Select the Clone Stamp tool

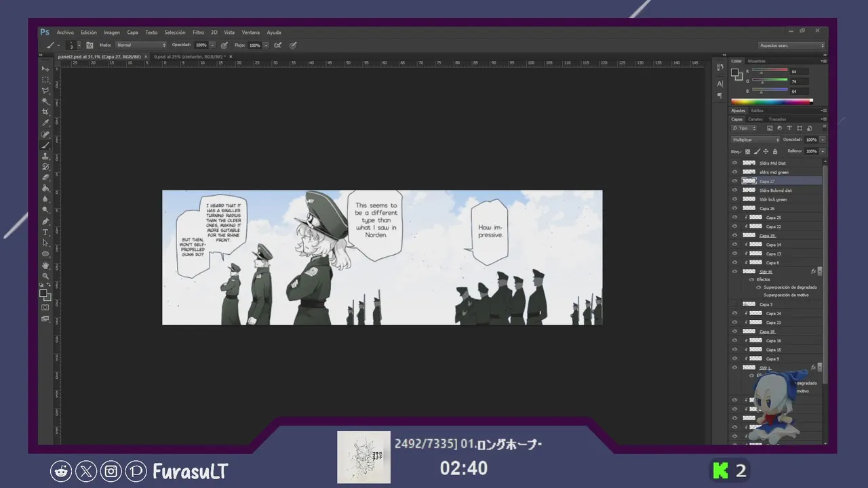[x=45, y=156]
